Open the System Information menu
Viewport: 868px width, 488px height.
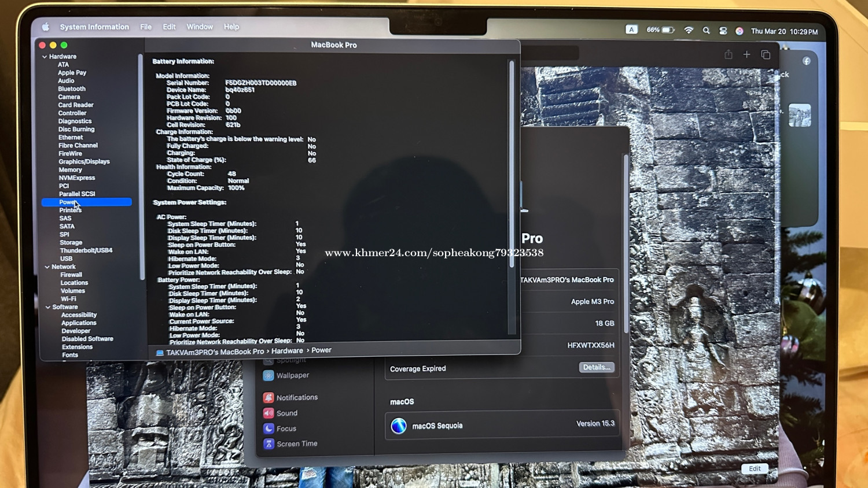(94, 27)
